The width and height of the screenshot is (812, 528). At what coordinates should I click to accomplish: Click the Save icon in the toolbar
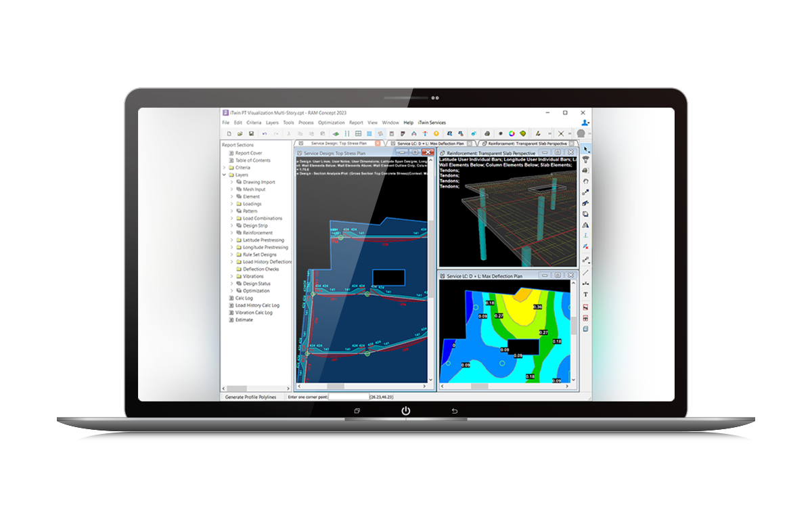(x=251, y=134)
